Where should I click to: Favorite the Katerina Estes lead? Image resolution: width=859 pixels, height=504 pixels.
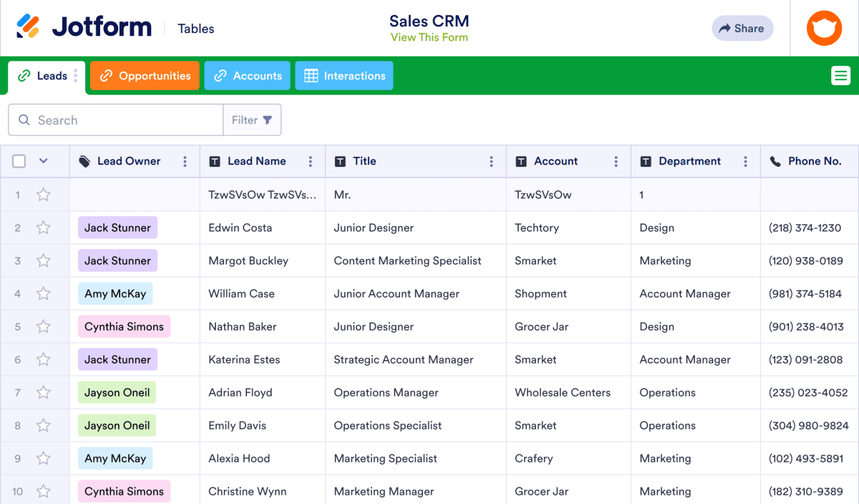[x=44, y=359]
